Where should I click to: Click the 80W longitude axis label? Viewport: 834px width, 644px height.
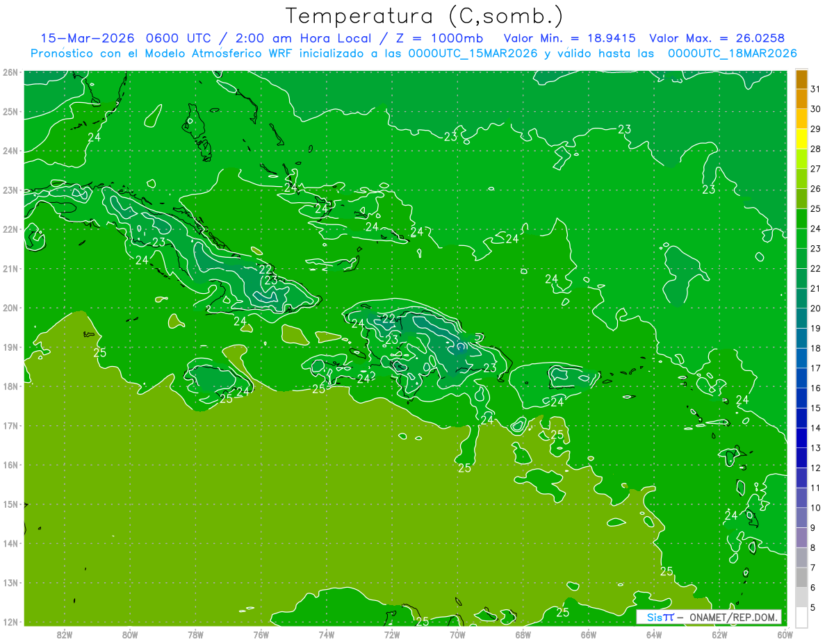click(130, 634)
